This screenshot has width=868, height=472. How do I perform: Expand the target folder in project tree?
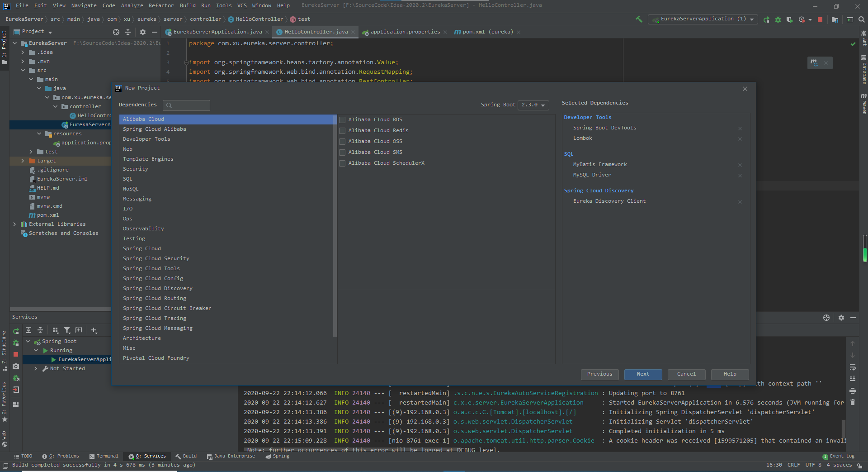(x=23, y=161)
